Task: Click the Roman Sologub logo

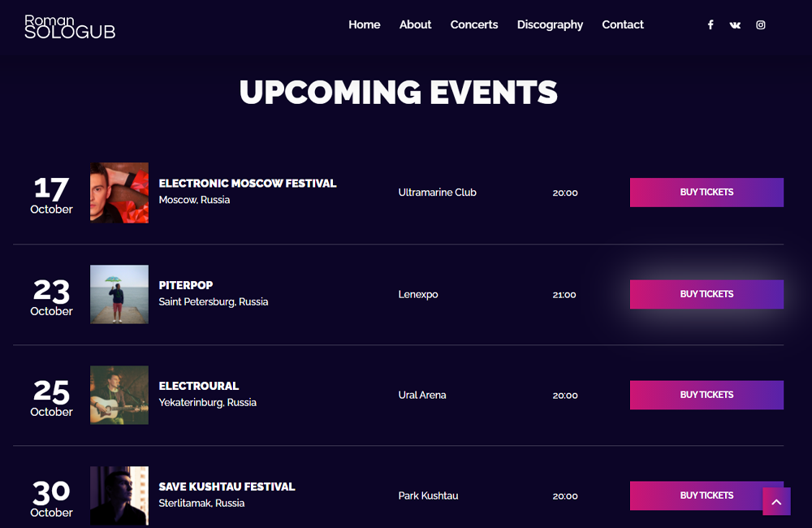Action: pyautogui.click(x=70, y=27)
